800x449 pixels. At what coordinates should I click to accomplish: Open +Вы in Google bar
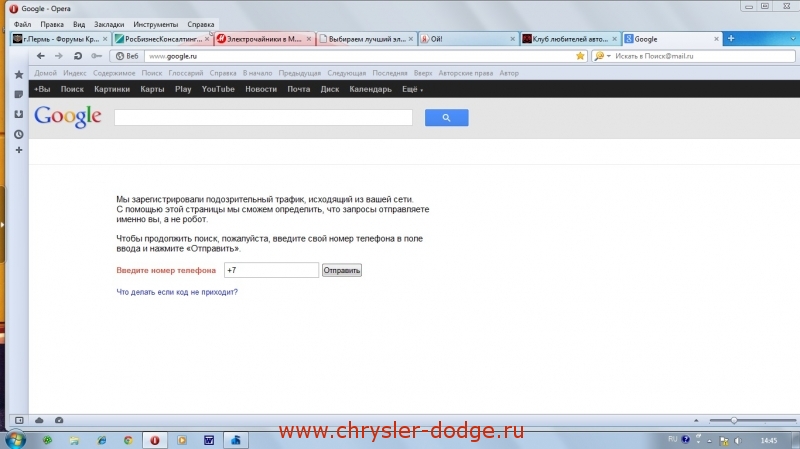point(42,89)
